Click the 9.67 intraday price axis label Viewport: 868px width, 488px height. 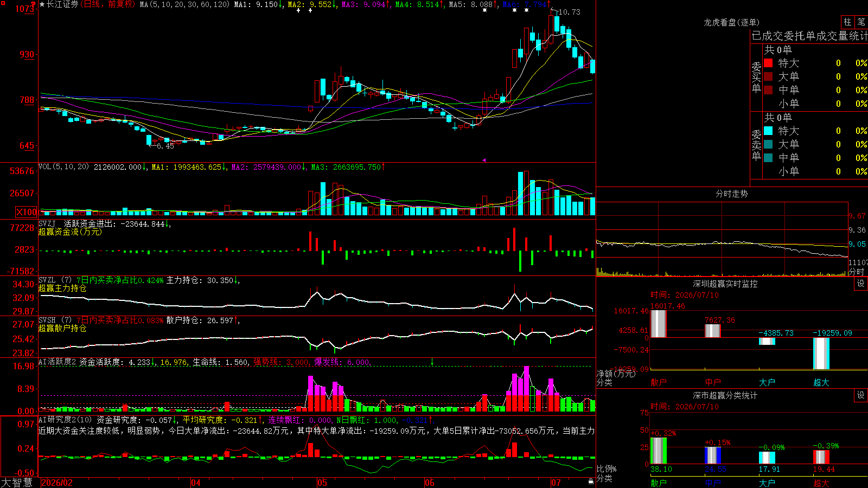click(857, 216)
